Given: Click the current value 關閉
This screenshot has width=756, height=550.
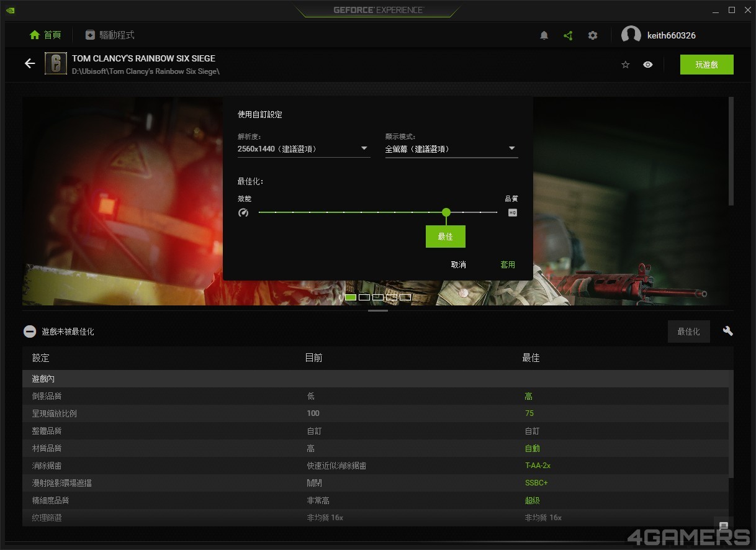Looking at the screenshot, I should 314,483.
